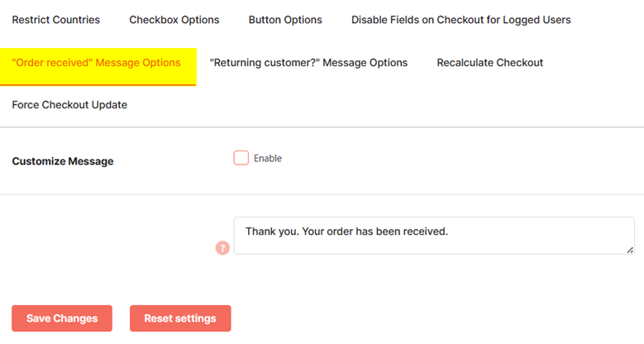
Task: Open Disable Fields on Checkout for Logged Users
Action: [x=460, y=20]
